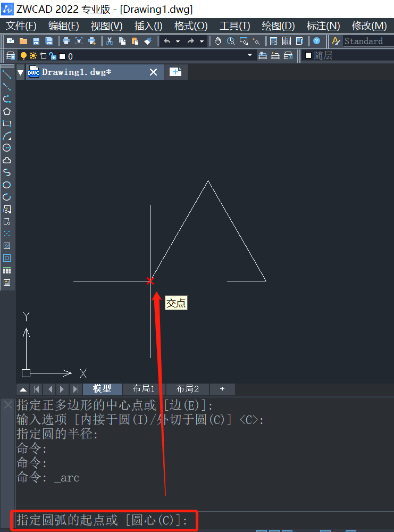Open the 绘图(D) menu

point(278,26)
